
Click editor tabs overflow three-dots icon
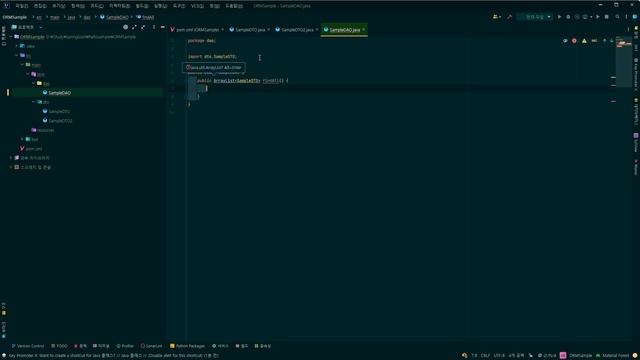tap(628, 30)
